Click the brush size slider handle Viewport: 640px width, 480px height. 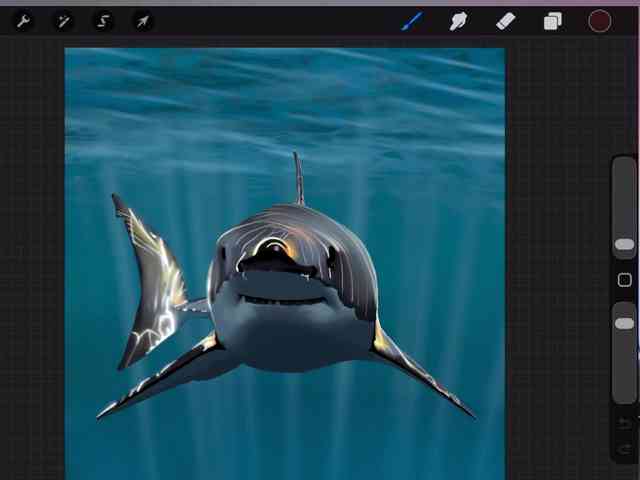tap(624, 244)
